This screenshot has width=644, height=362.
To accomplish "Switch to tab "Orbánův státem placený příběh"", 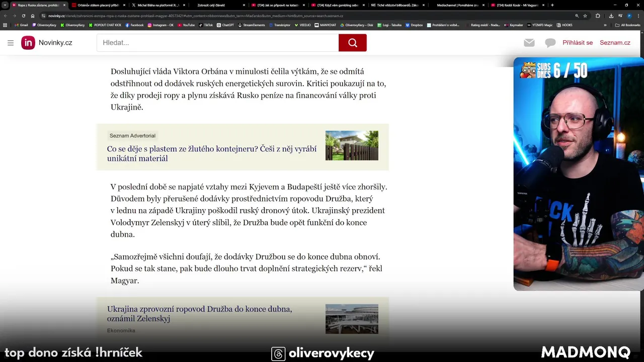I will [98, 5].
